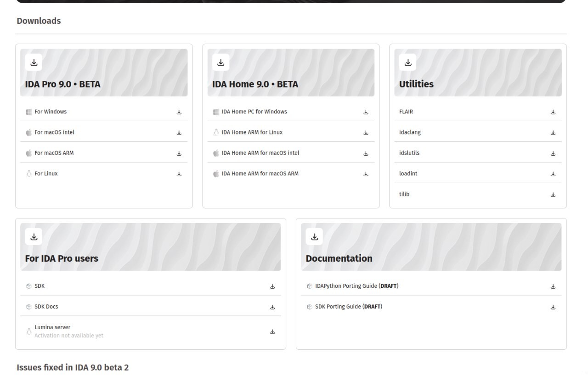
Task: Open IDA Home PC for Windows link
Action: 254,112
